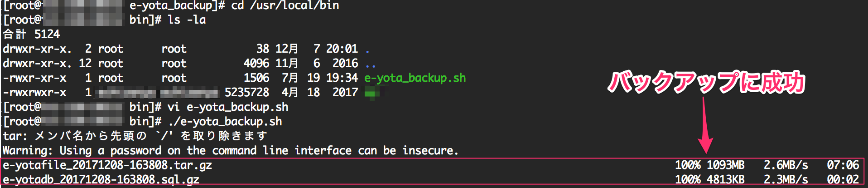Click the 07:06 elapsed time
The width and height of the screenshot is (868, 188).
843,165
